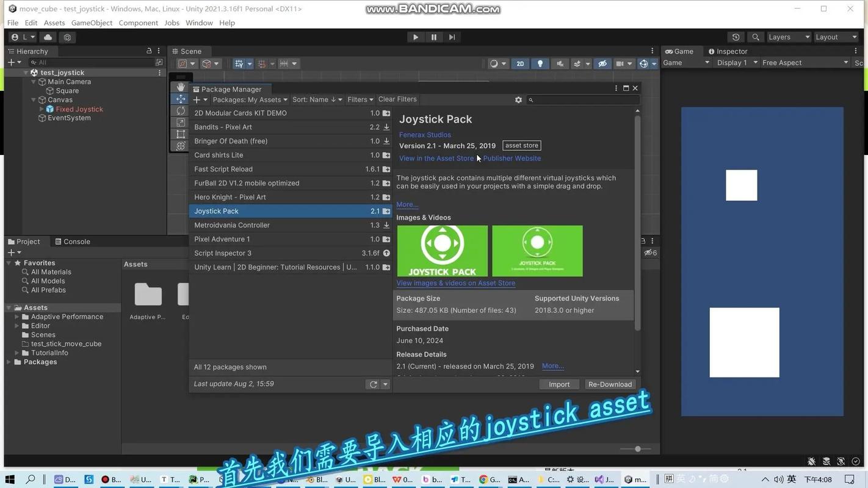This screenshot has width=868, height=488.
Task: Open the Display 1 dropdown
Action: tap(737, 63)
